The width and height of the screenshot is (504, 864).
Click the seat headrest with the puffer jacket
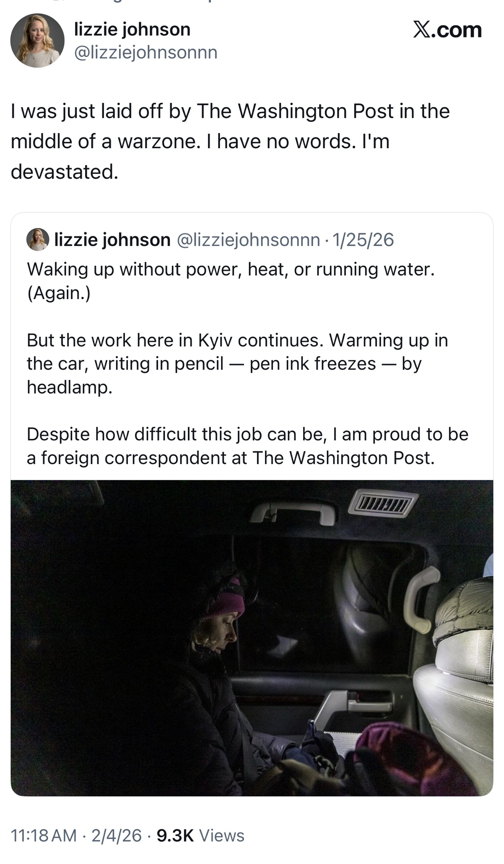464,622
